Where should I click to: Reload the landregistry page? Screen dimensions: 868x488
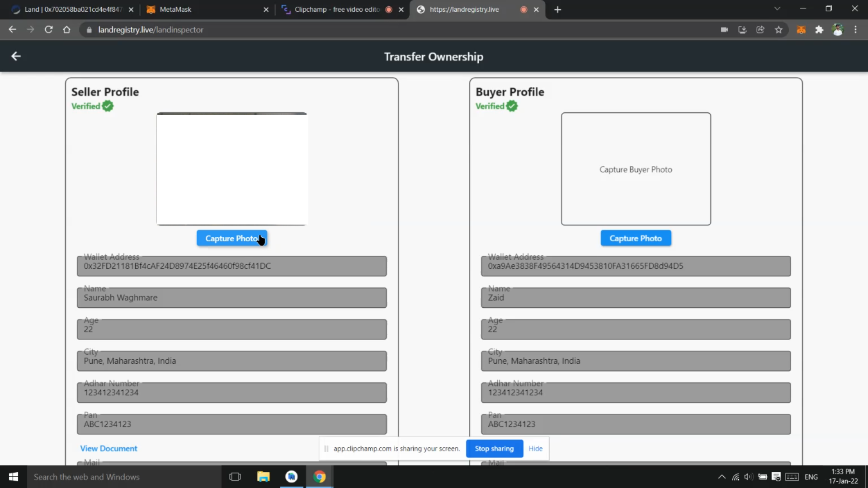coord(49,30)
